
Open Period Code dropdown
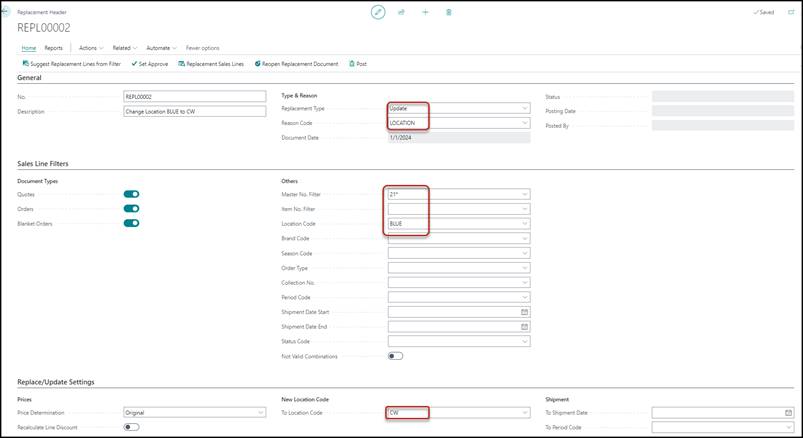[524, 297]
